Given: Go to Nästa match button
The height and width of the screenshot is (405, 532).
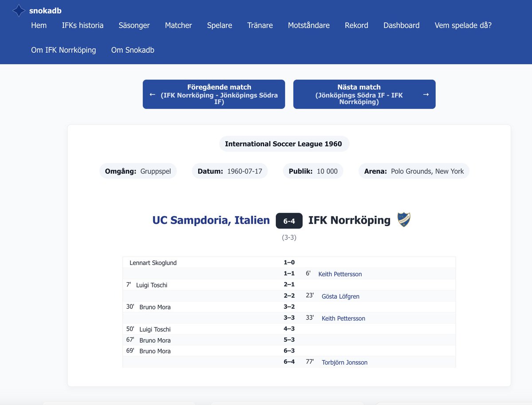Looking at the screenshot, I should coord(364,94).
